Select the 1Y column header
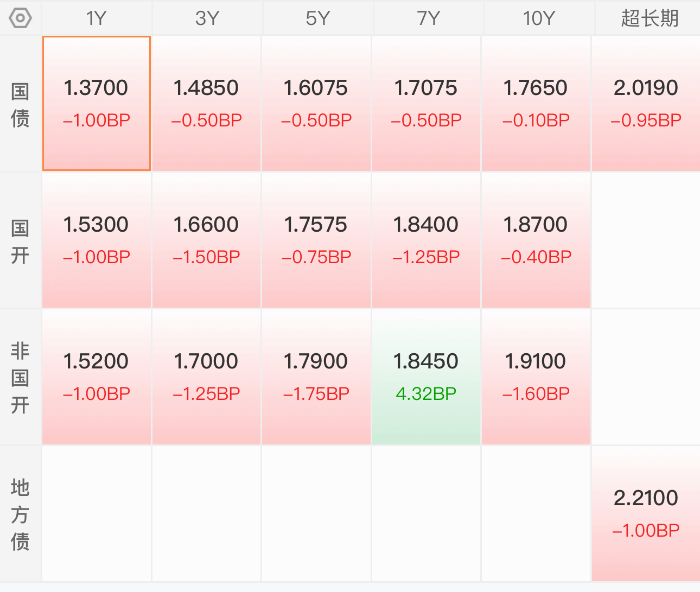The height and width of the screenshot is (592, 700). (x=97, y=18)
